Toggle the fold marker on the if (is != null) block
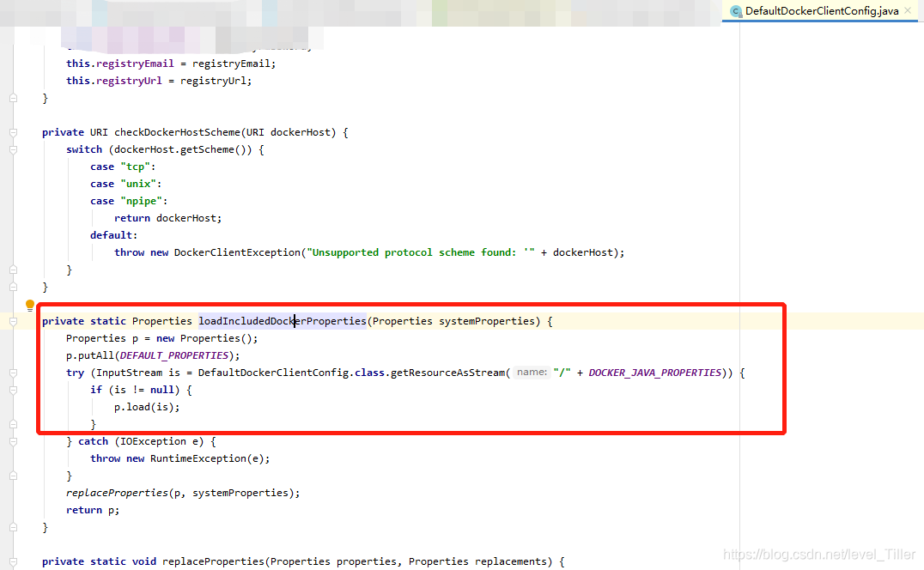 [12, 389]
